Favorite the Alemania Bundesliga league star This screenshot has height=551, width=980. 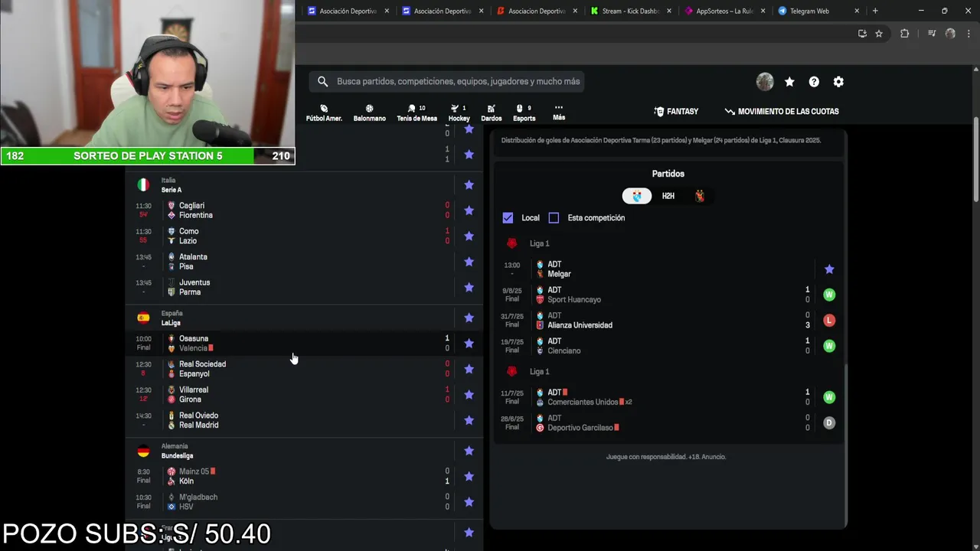pos(469,451)
